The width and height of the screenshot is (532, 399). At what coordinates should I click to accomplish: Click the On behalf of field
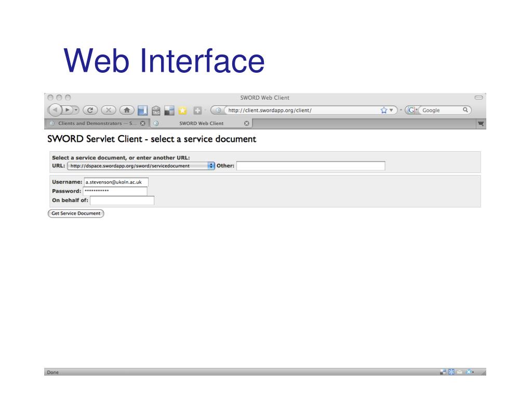(122, 201)
